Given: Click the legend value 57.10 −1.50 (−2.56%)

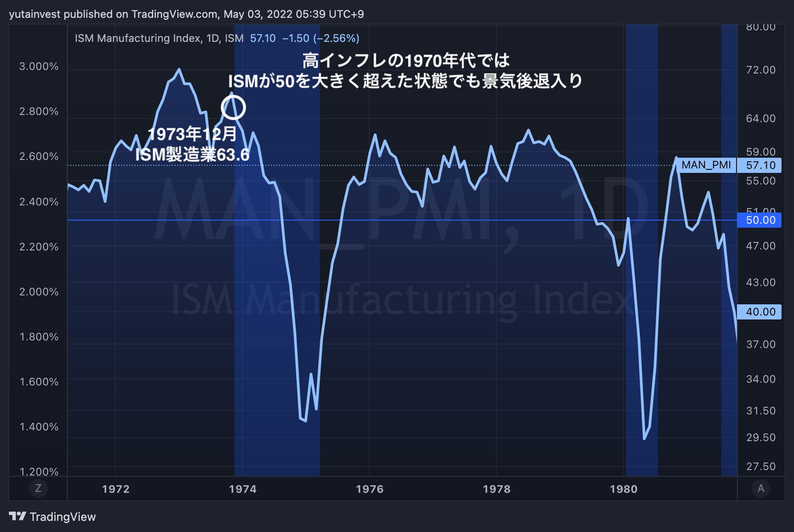Looking at the screenshot, I should 305,38.
